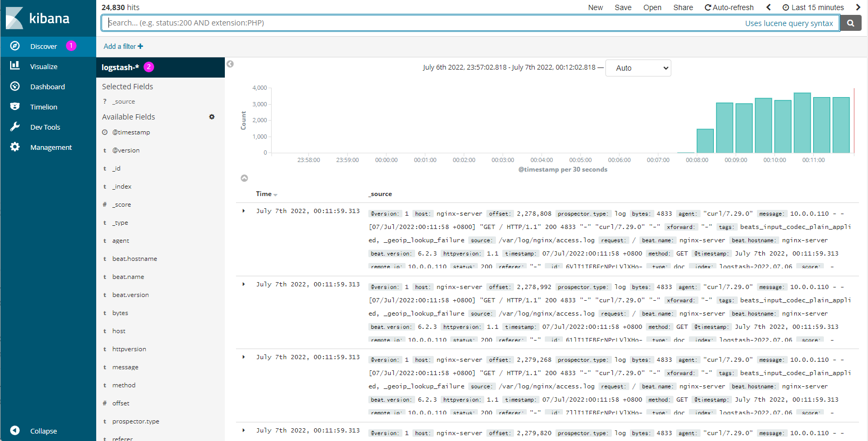Click the search magnifier button

click(850, 23)
